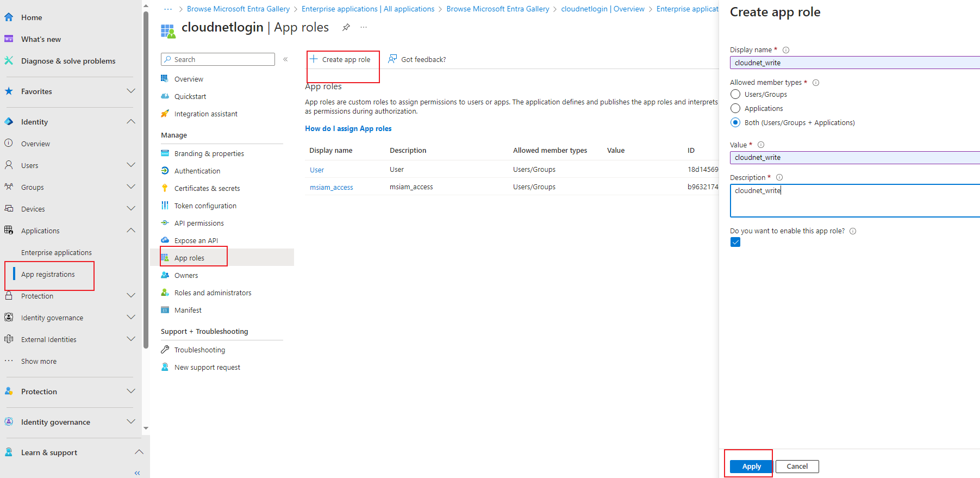Toggle the enable this app role checkbox
The width and height of the screenshot is (980, 478).
pyautogui.click(x=735, y=242)
